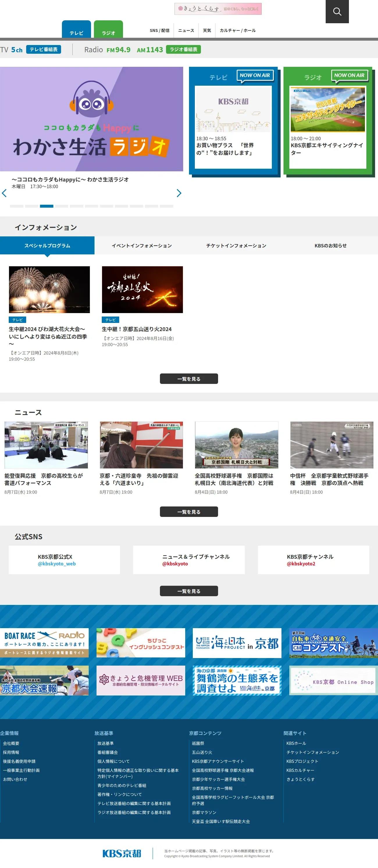Open the カルチャー / ホール menu
The image size is (378, 868).
click(x=238, y=30)
